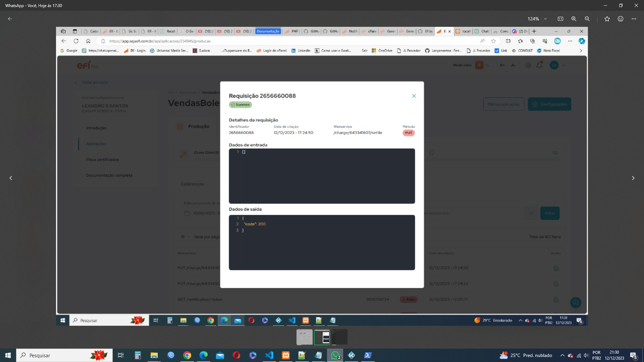Expand the webservice filter dropdown chevron

coord(531,213)
